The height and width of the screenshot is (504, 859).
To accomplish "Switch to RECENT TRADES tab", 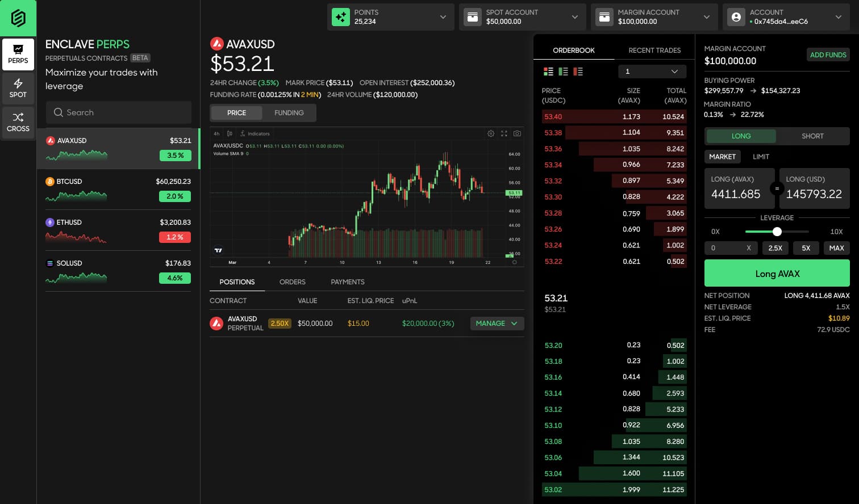I will (x=654, y=50).
